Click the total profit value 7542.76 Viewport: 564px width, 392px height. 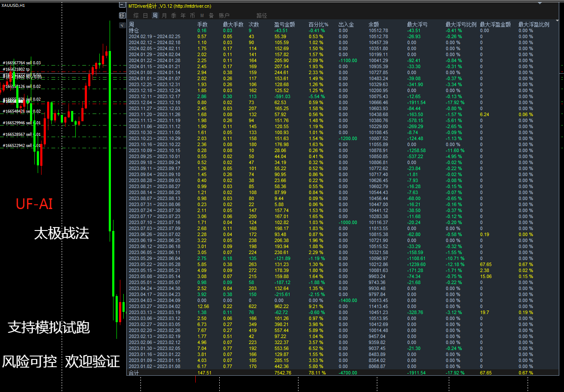[283, 373]
